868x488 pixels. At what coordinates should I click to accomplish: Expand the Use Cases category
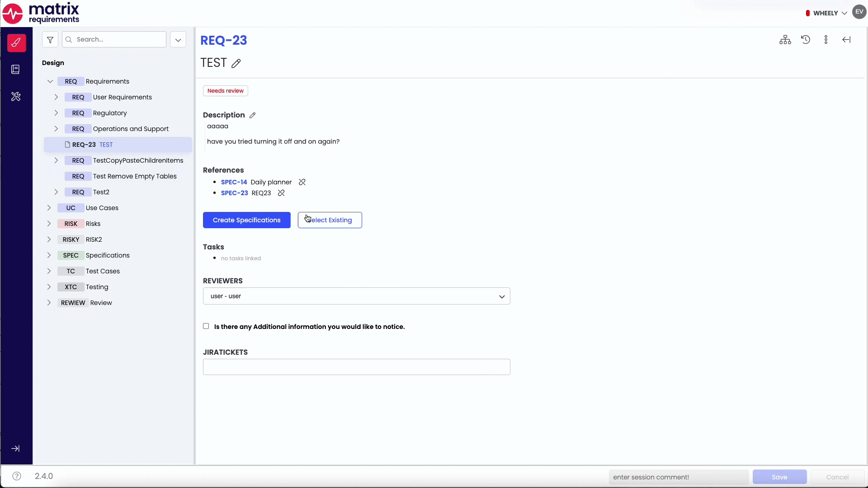49,208
